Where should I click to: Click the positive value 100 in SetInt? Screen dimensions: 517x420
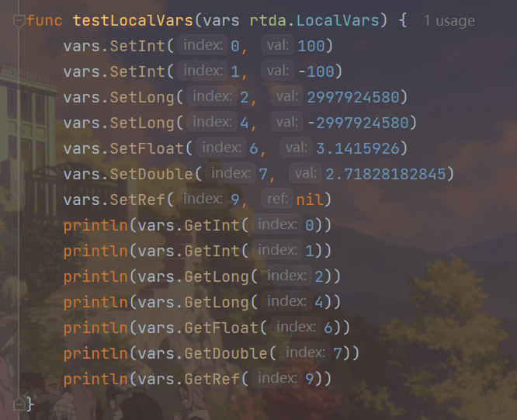point(311,47)
